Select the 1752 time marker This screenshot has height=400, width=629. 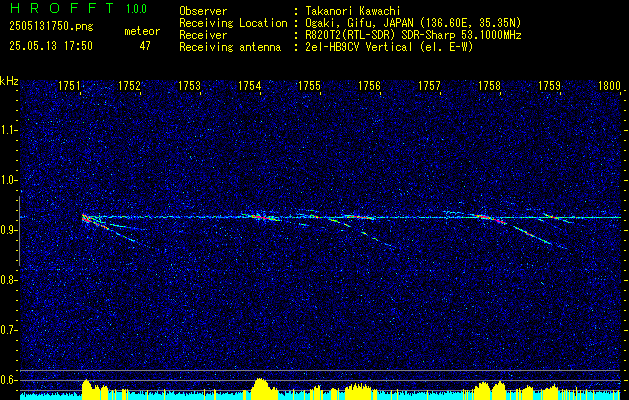pyautogui.click(x=130, y=85)
